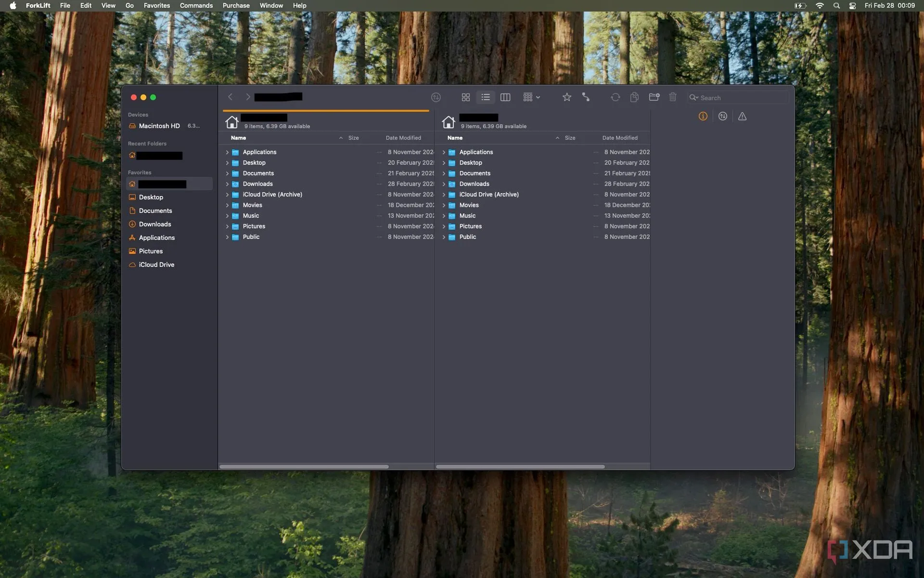
Task: Open the activity inspector tab
Action: [722, 116]
